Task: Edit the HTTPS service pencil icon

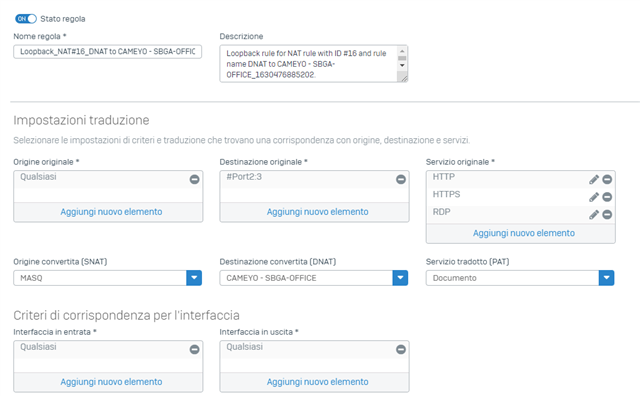Action: pos(594,197)
